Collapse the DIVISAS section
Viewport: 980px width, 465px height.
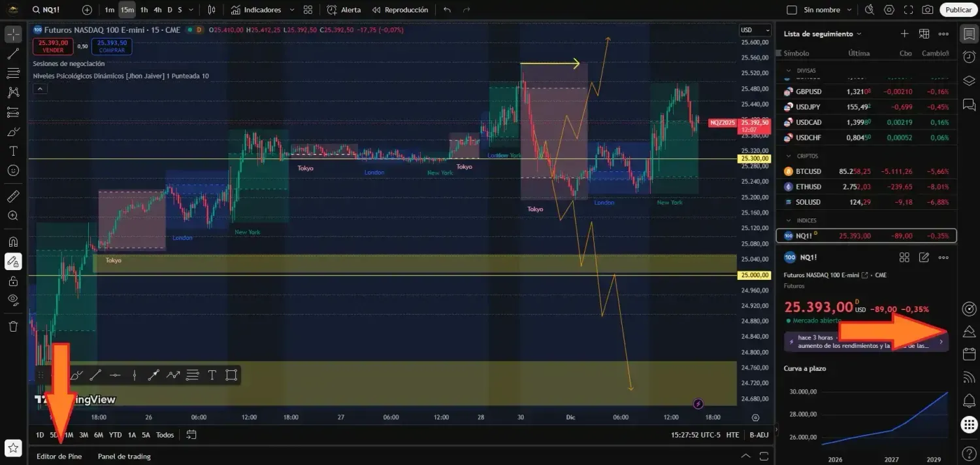click(x=788, y=71)
